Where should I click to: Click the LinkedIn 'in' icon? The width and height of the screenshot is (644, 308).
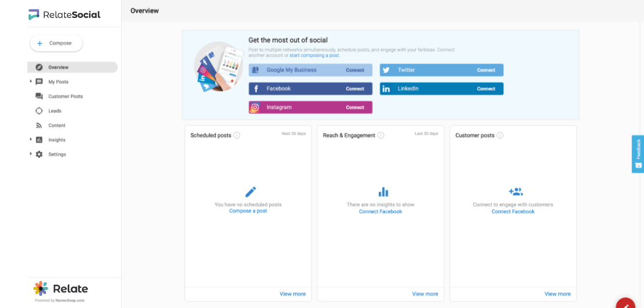pyautogui.click(x=386, y=88)
